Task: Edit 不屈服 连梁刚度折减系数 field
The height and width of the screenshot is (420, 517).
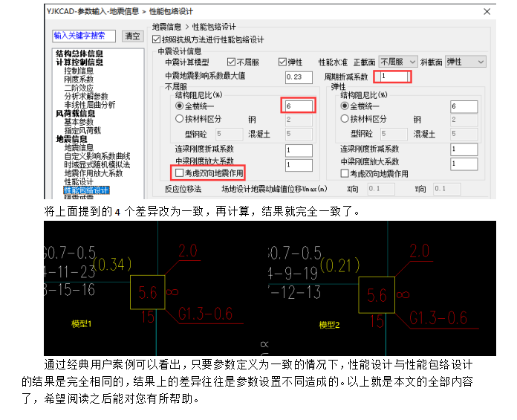Action: point(299,150)
